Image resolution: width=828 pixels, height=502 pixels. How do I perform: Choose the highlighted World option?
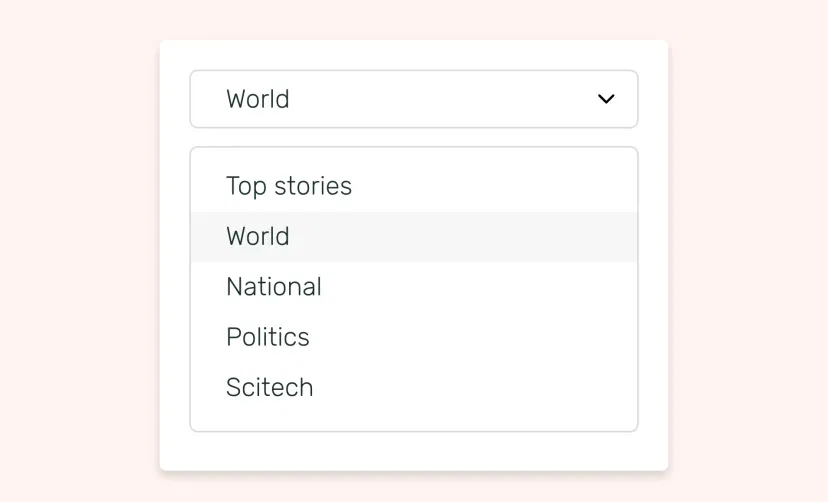click(x=258, y=237)
